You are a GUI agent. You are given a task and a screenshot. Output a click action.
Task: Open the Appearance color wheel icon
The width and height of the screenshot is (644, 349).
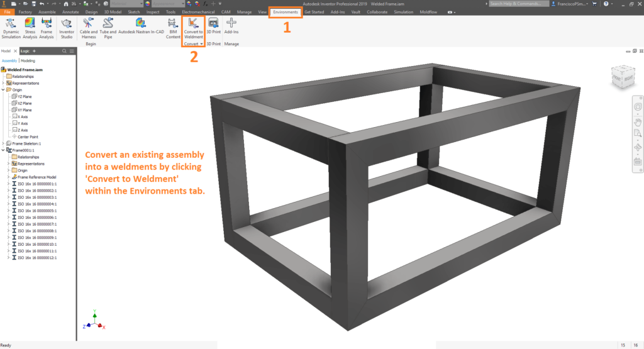[x=147, y=4]
